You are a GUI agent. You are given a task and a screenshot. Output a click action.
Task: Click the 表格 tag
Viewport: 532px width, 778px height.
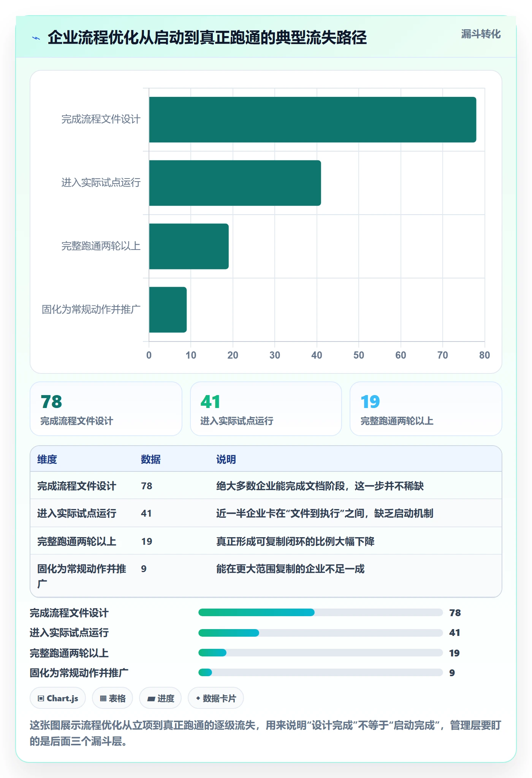pyautogui.click(x=112, y=698)
